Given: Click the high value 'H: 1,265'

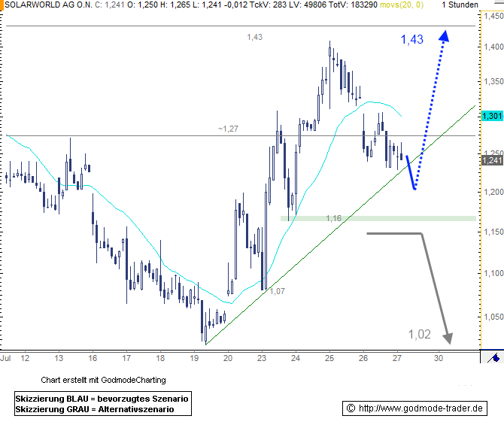Looking at the screenshot, I should point(177,5).
